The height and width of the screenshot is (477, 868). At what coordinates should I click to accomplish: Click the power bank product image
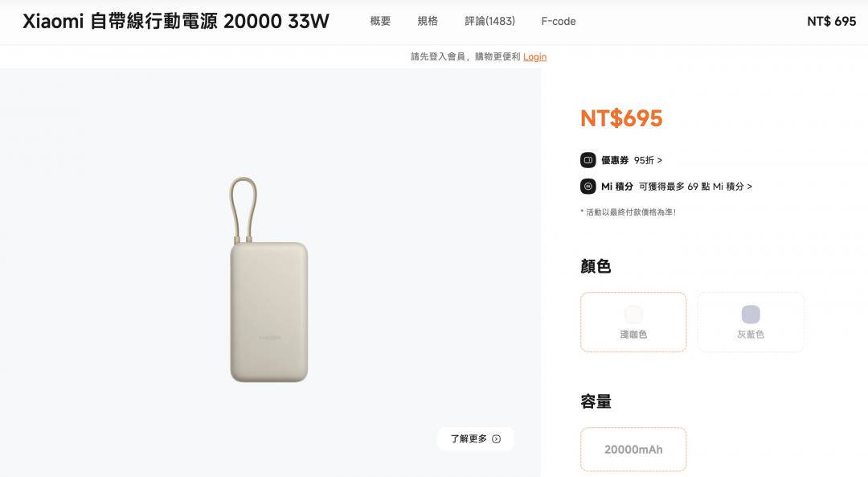pos(268,280)
